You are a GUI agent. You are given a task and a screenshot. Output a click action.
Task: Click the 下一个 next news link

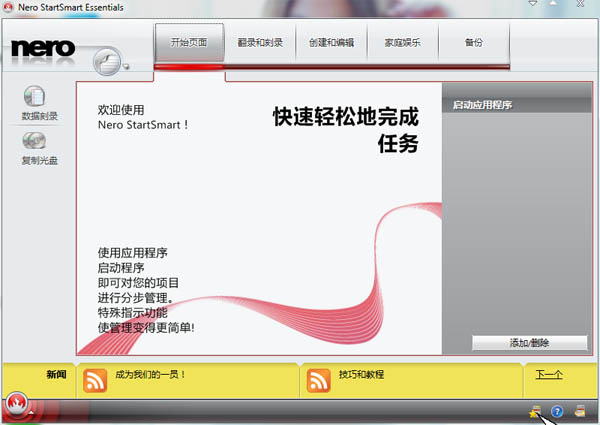(x=549, y=375)
